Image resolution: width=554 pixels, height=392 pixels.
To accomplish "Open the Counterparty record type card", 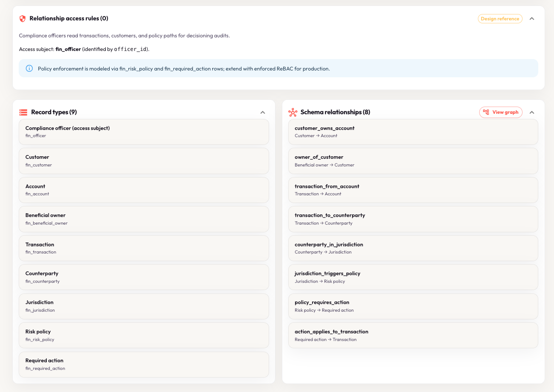I will click(144, 277).
